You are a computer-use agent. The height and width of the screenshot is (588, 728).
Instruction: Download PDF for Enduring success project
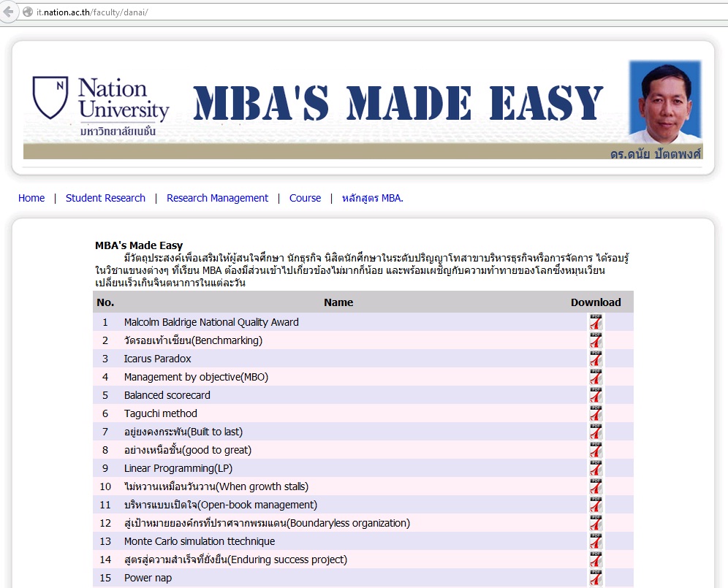[596, 560]
